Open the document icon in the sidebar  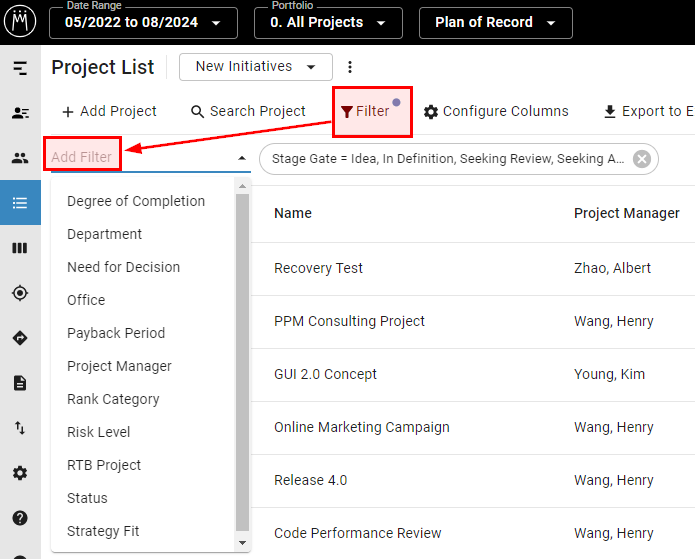point(20,383)
